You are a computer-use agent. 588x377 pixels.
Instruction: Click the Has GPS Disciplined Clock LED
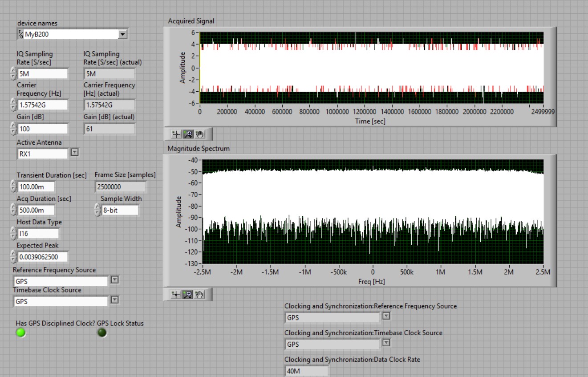coord(20,332)
